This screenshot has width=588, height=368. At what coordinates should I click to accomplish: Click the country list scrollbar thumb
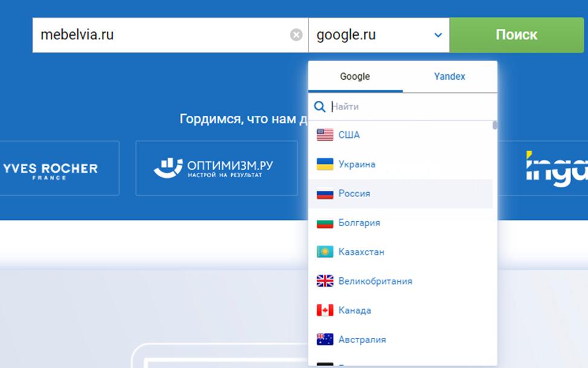(x=495, y=125)
